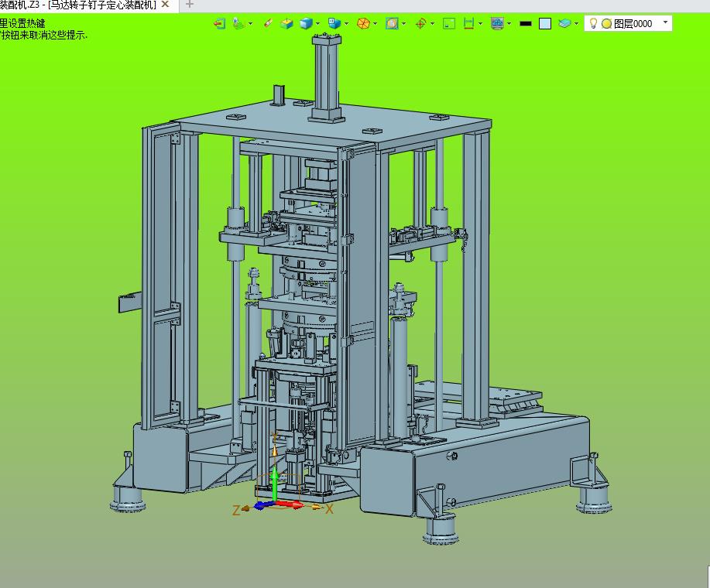Image resolution: width=710 pixels, height=588 pixels.
Task: Open the 图层0000 layer combo box
Action: tap(628, 23)
